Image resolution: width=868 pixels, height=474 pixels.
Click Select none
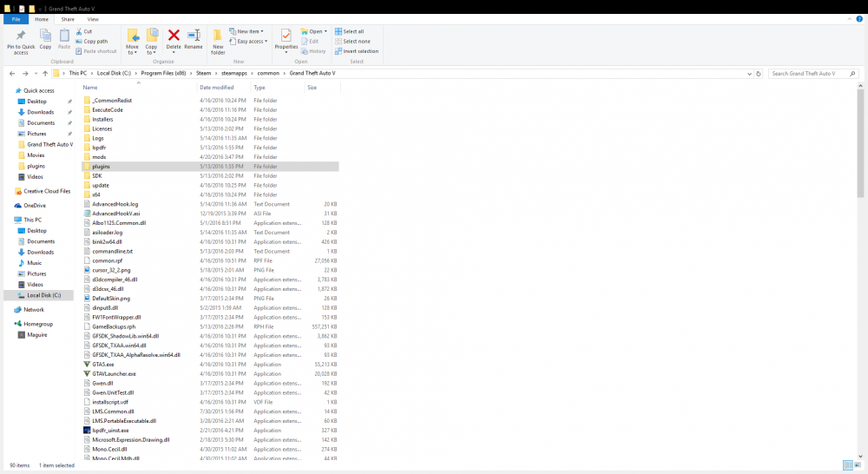pos(352,42)
